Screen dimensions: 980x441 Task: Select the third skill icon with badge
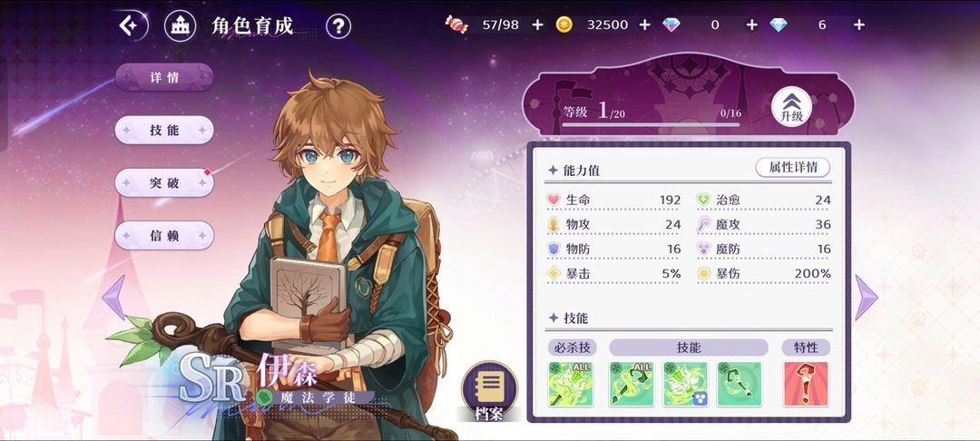click(686, 384)
